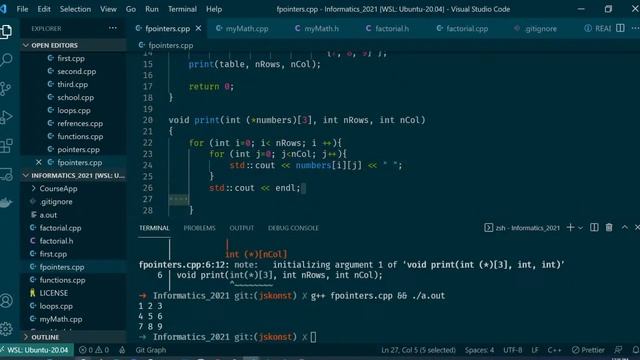Screen dimensions: 640x360
Task: Close the fpointers.cpp editor tab
Action: click(x=198, y=28)
